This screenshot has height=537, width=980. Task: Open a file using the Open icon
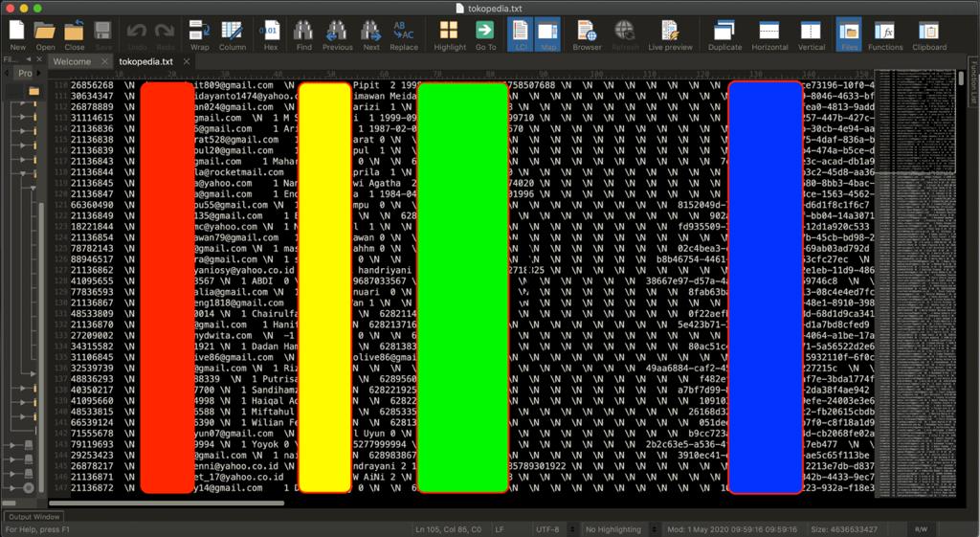click(45, 34)
